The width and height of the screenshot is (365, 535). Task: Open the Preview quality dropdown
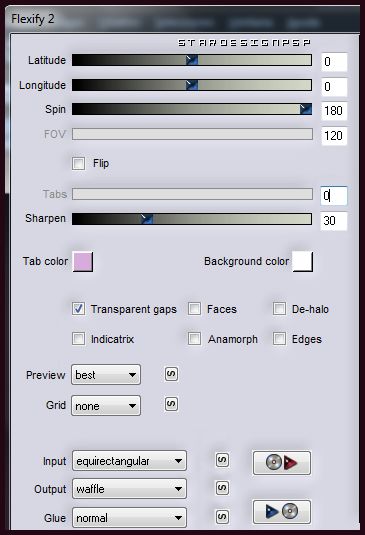coord(106,375)
